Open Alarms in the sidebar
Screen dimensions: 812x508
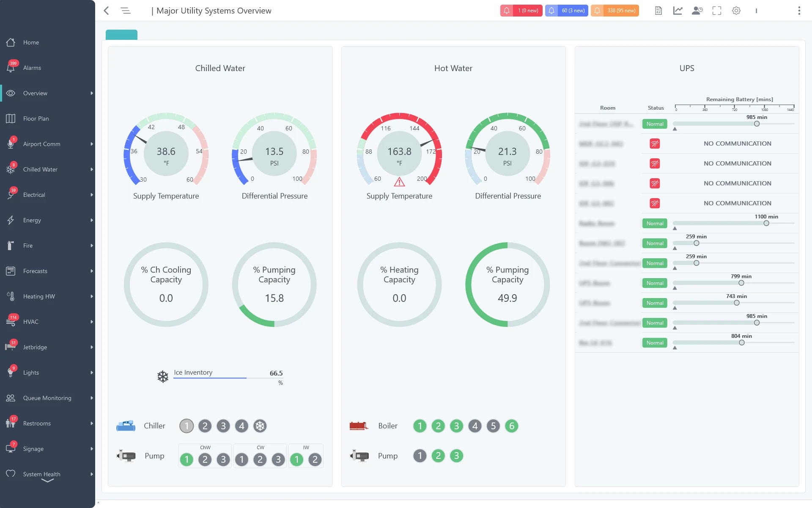tap(32, 68)
